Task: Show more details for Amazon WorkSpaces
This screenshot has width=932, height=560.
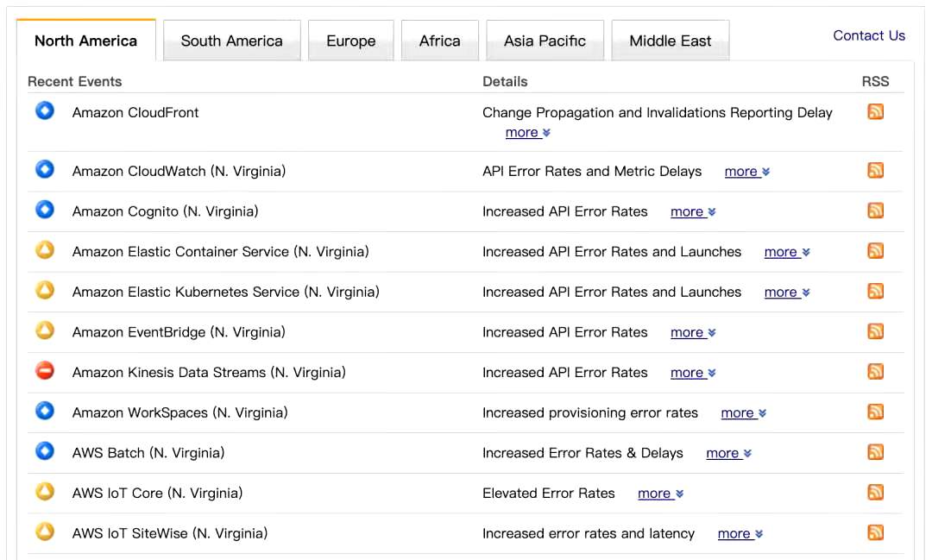Action: click(x=743, y=413)
